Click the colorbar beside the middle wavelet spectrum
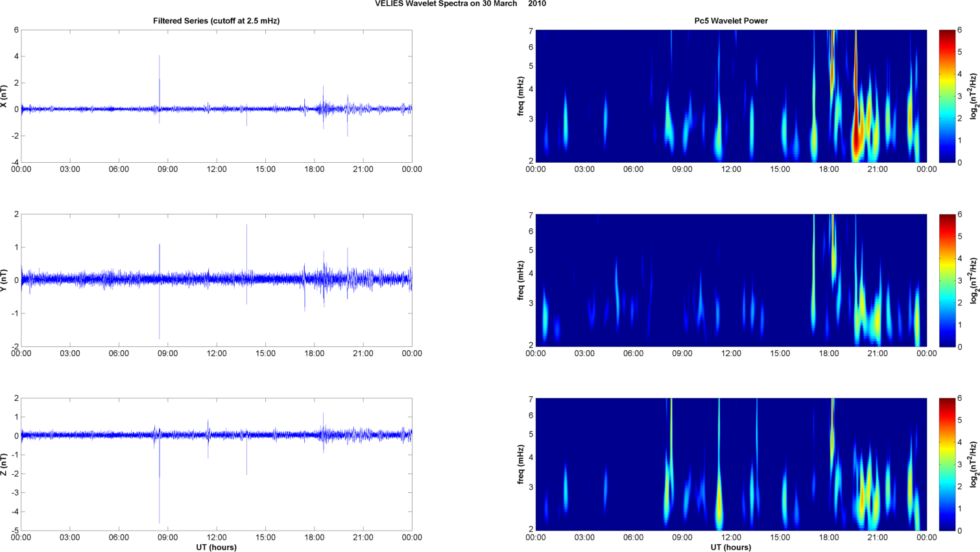Viewport: 980px width, 552px height. (x=947, y=280)
